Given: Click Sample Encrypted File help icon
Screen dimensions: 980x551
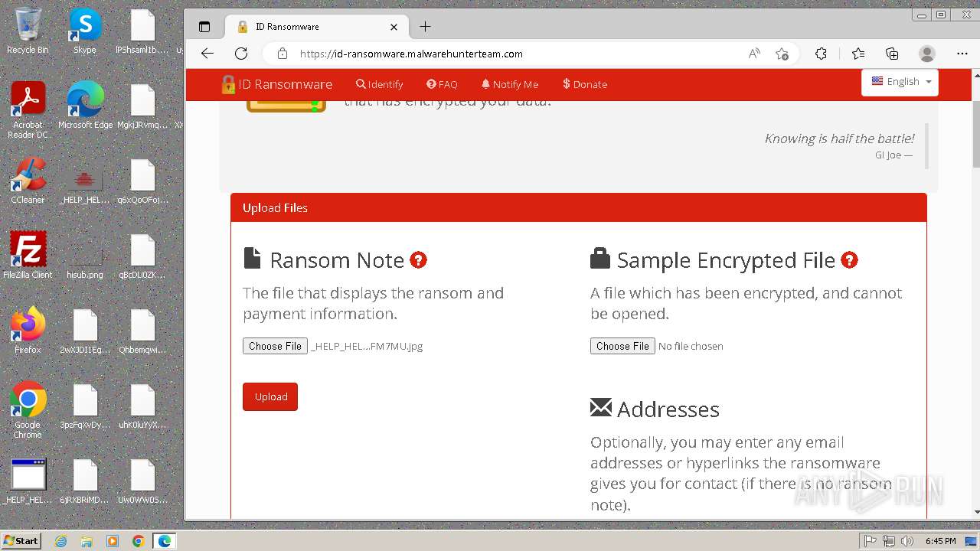Looking at the screenshot, I should click(x=849, y=260).
